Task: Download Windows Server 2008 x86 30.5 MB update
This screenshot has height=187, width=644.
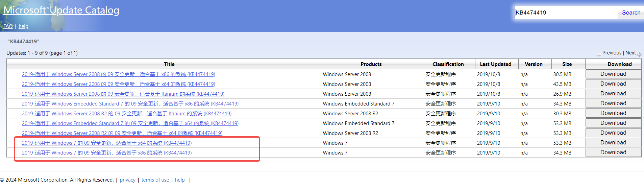Action: [613, 74]
